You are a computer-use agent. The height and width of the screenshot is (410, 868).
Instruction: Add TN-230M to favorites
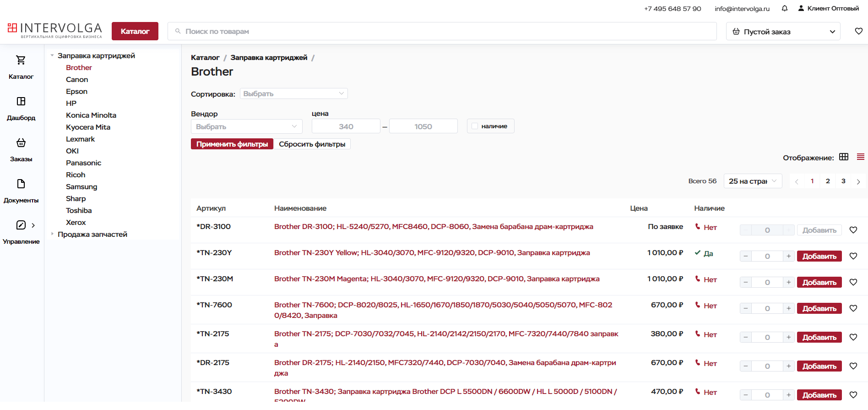coord(853,282)
